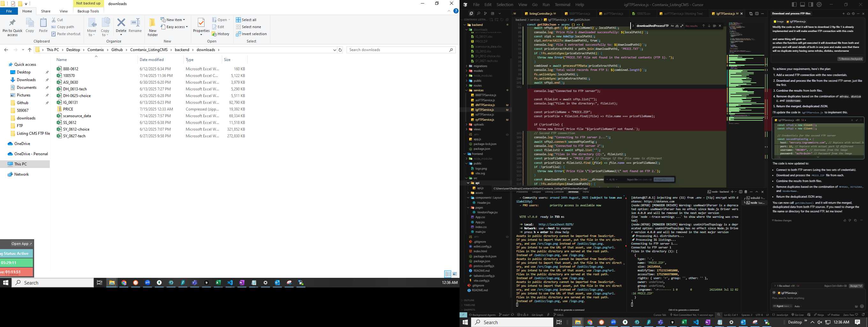Open recent locations dropdown beside forward arrow
The image size is (868, 327).
tap(23, 50)
